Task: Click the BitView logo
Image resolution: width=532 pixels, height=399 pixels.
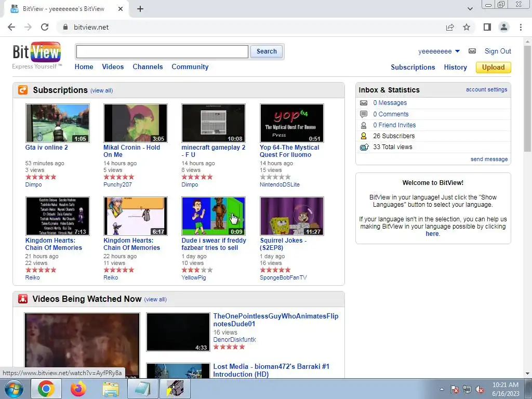Action: 37,55
